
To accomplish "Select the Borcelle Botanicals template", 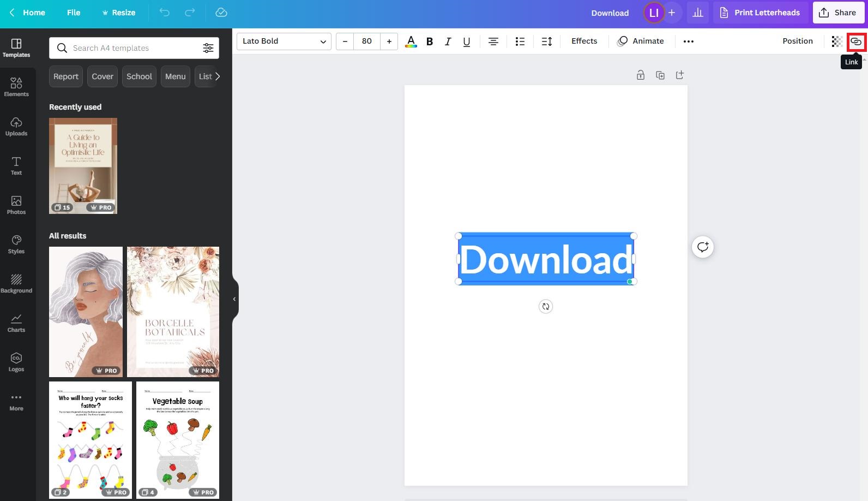I will click(173, 312).
